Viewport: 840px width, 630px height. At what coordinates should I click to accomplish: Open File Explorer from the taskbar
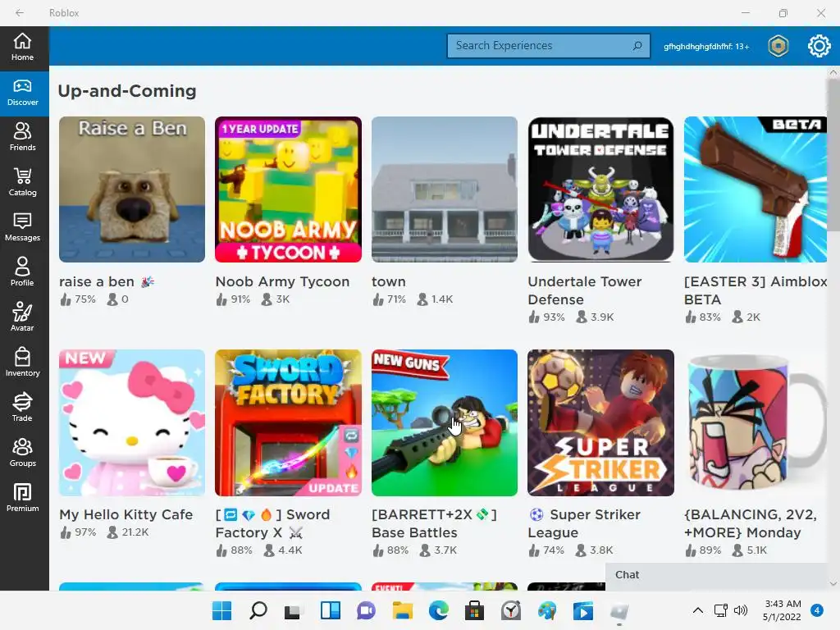pyautogui.click(x=402, y=610)
